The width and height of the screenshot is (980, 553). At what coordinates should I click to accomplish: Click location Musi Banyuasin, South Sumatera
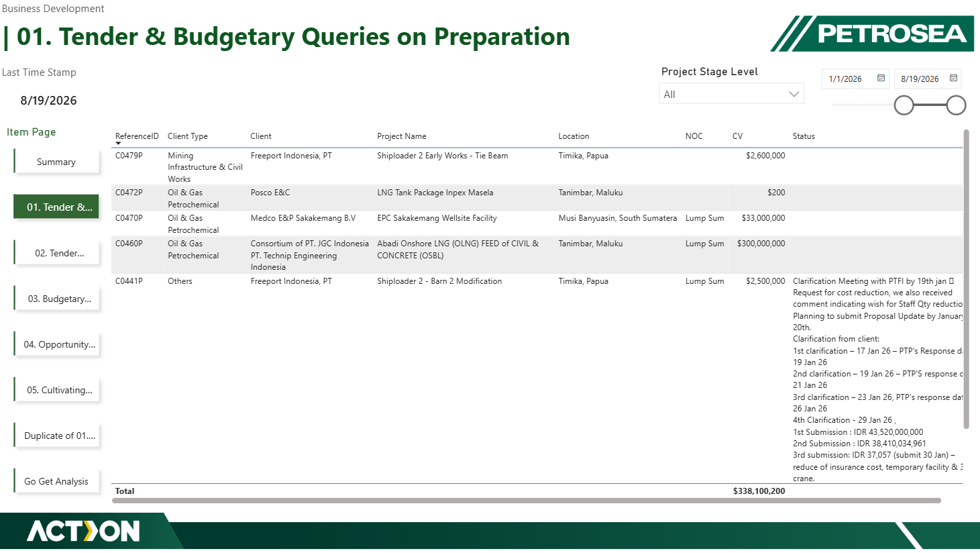point(617,217)
